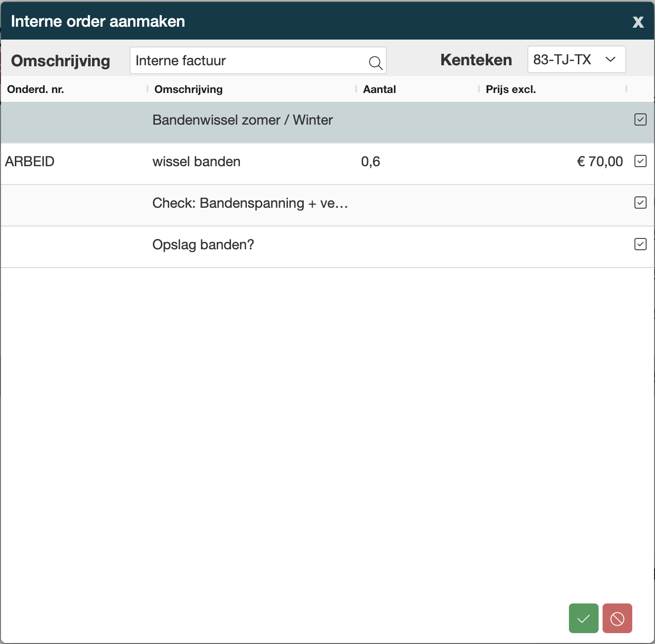Click the green checkmark confirm button
This screenshot has height=644, width=655.
click(583, 618)
